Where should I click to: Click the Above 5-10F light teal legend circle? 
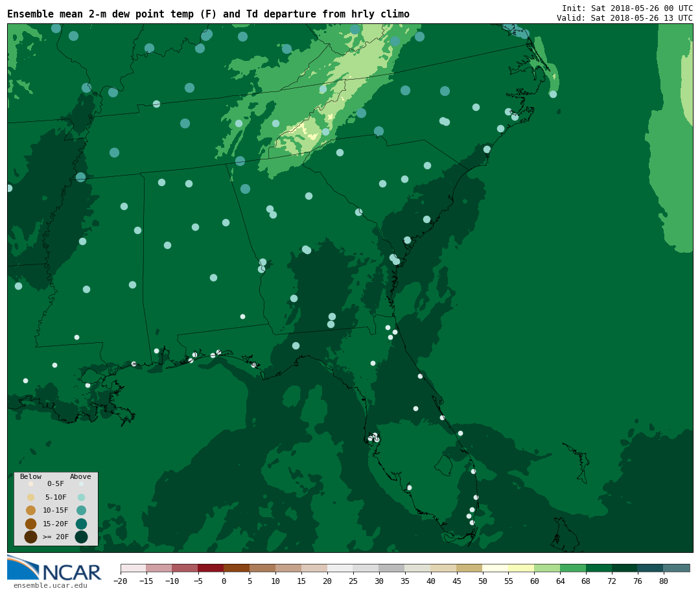click(x=81, y=497)
